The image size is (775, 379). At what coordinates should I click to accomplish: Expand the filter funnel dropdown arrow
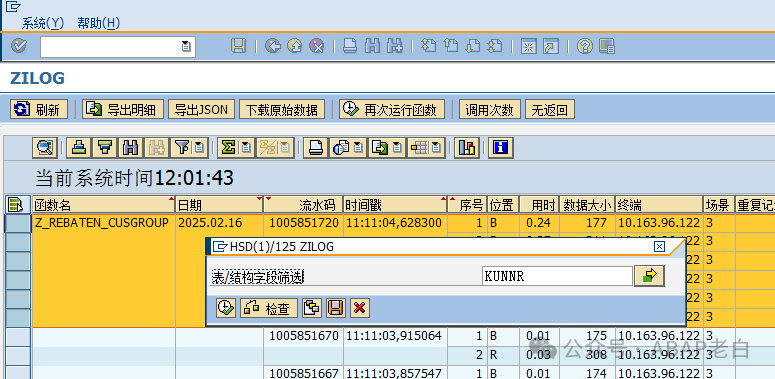200,148
